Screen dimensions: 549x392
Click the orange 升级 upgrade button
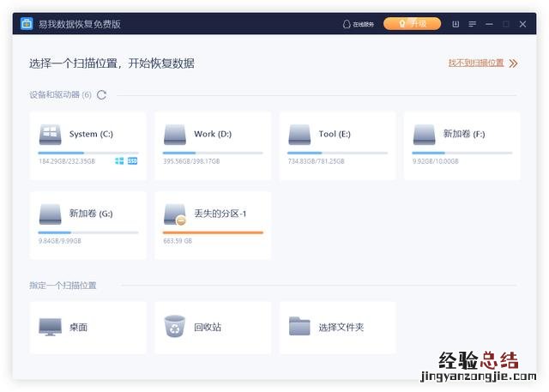tap(412, 24)
